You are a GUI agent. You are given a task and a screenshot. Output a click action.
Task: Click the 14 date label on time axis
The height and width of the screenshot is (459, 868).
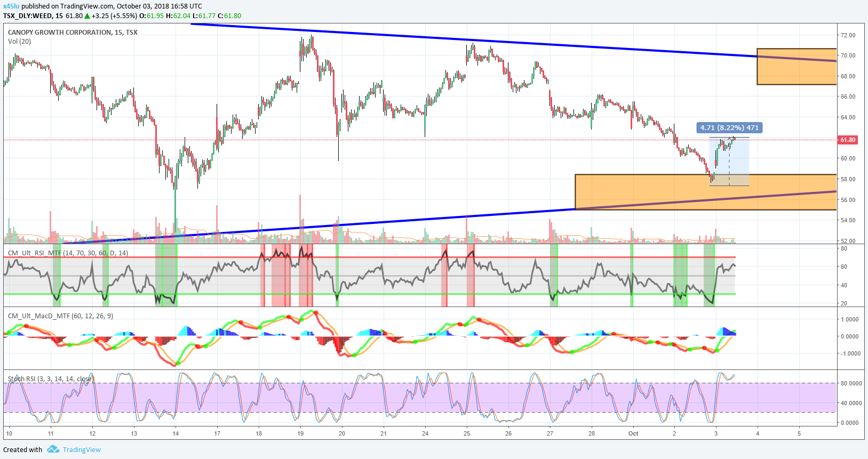pyautogui.click(x=176, y=433)
